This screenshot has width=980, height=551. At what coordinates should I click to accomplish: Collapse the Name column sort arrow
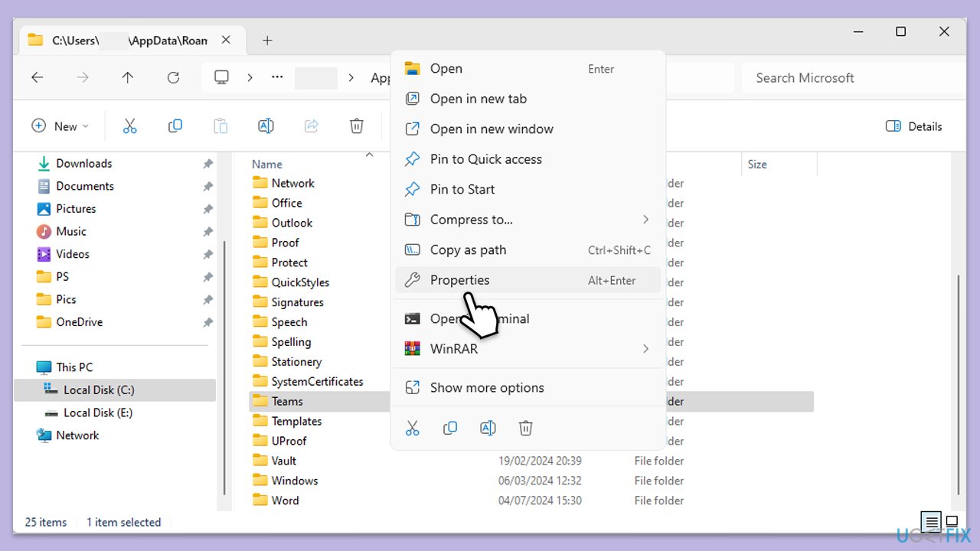[x=369, y=155]
